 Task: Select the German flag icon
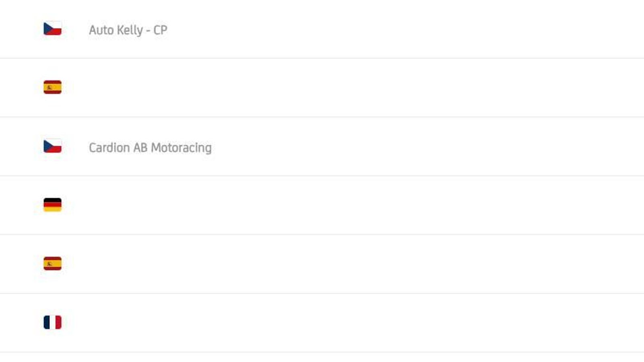pyautogui.click(x=52, y=205)
